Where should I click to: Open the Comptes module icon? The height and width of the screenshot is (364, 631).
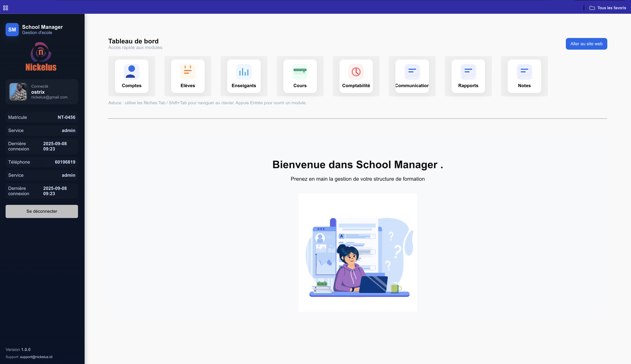click(x=132, y=72)
